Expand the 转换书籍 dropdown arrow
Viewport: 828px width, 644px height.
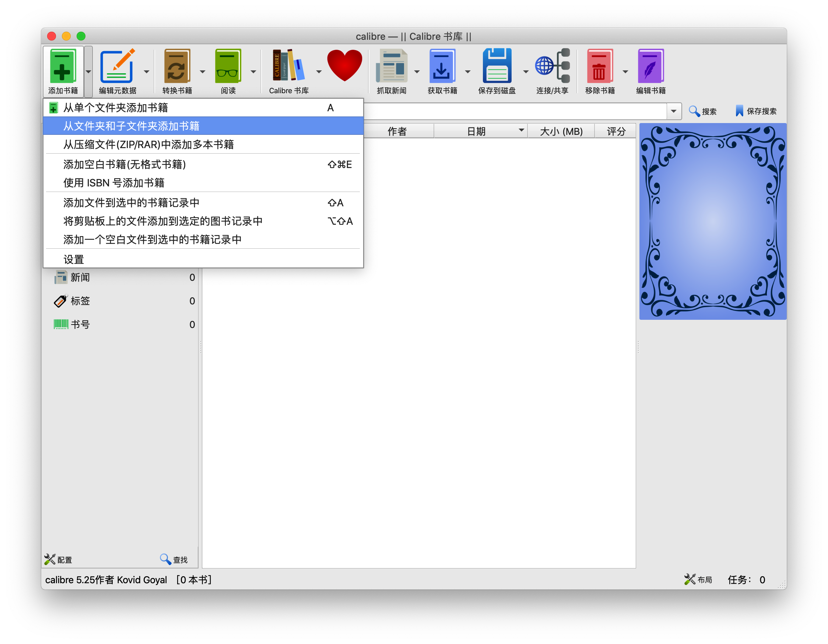point(202,72)
